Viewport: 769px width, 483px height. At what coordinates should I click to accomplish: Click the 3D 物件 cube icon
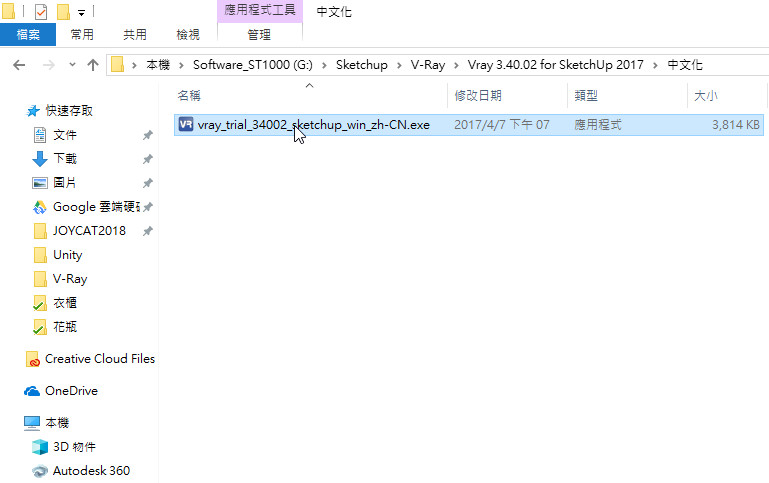[40, 447]
